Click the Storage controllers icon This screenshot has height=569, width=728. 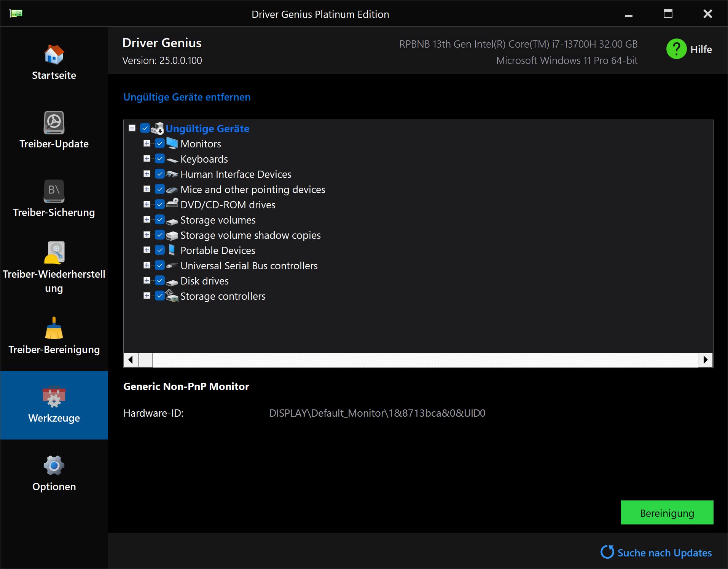coord(172,296)
